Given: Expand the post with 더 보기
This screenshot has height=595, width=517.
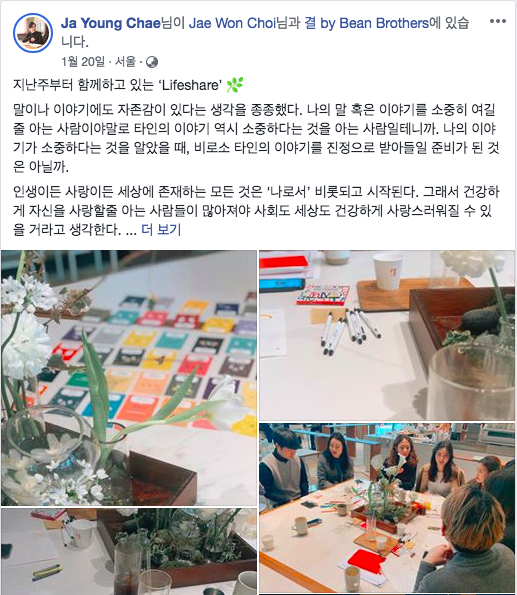Looking at the screenshot, I should pyautogui.click(x=161, y=230).
